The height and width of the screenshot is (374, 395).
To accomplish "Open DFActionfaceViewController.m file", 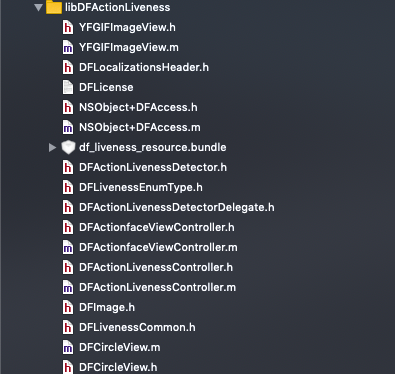I will [x=158, y=247].
